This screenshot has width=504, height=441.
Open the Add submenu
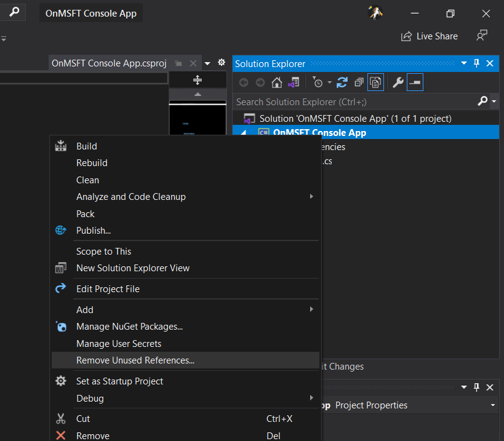[185, 309]
